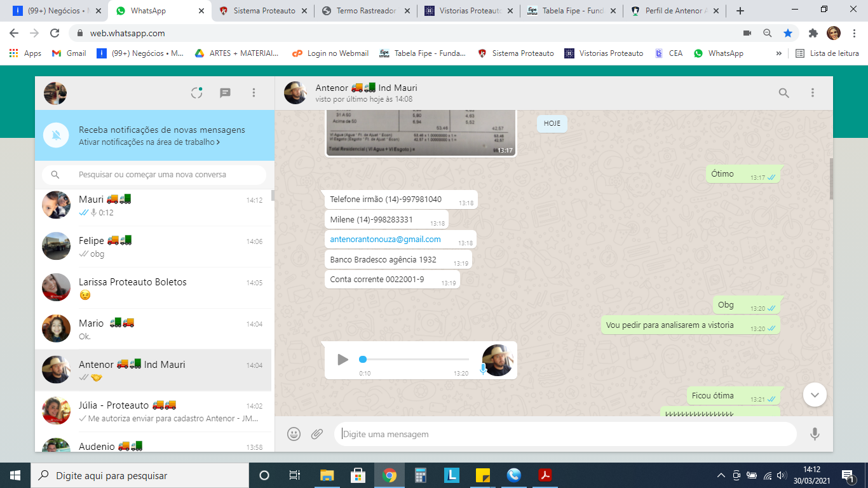
Task: Enable desktop notifications in the banner
Action: coord(149,142)
